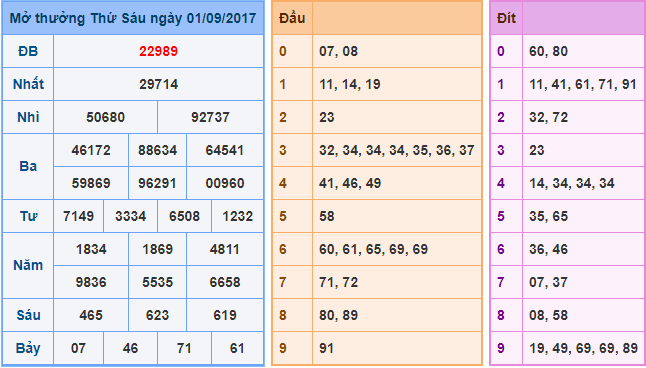Click the draw date header Thứ Sáu 01/09/2017
The width and height of the screenshot is (646, 368).
pos(133,18)
